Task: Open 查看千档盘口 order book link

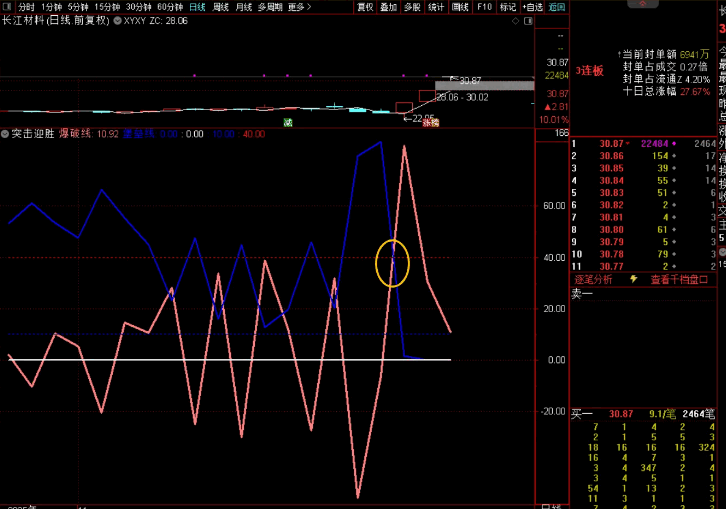Action: click(680, 279)
